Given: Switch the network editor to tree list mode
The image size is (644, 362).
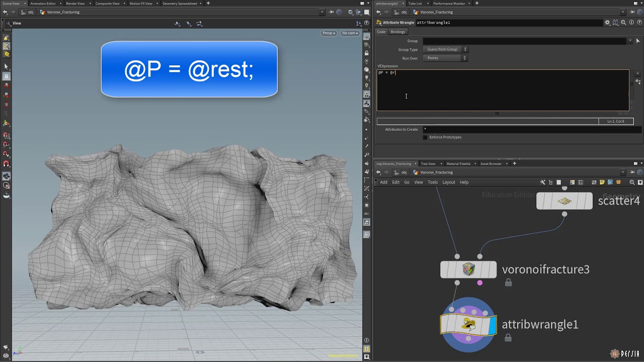Looking at the screenshot, I should 551,182.
